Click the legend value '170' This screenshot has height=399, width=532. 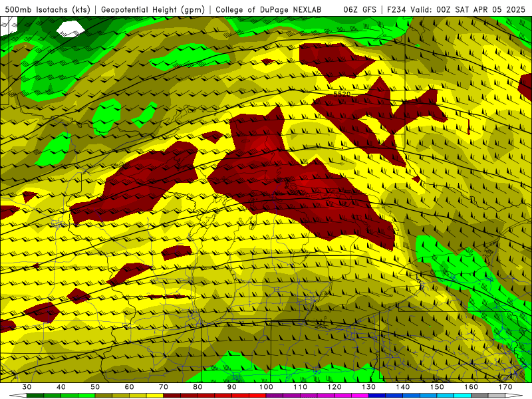pos(505,387)
